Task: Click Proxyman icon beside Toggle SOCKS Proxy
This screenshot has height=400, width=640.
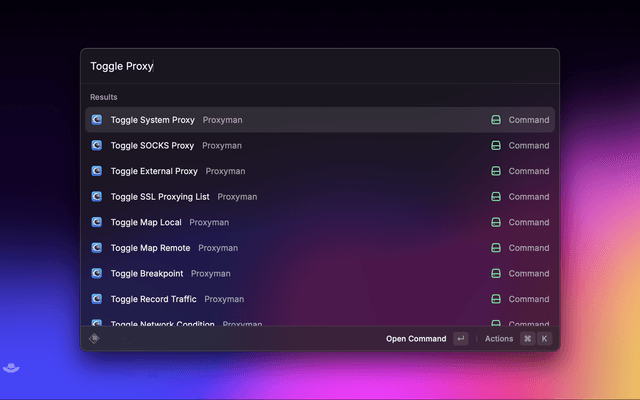Action: pyautogui.click(x=97, y=145)
